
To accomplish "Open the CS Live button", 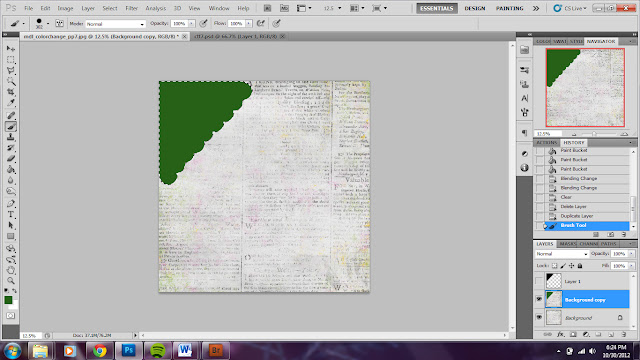I will click(570, 8).
